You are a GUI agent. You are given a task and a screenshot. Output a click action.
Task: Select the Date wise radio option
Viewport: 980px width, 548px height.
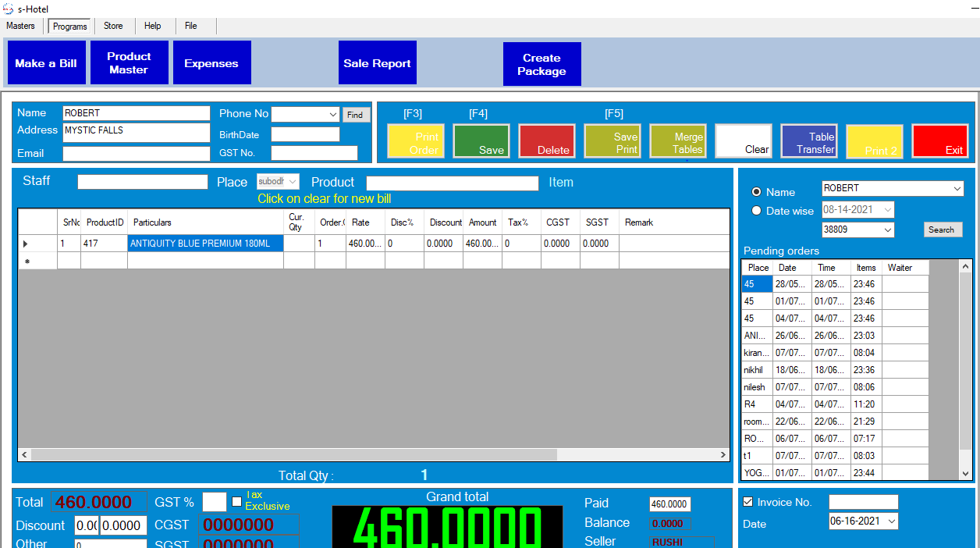[x=756, y=211]
